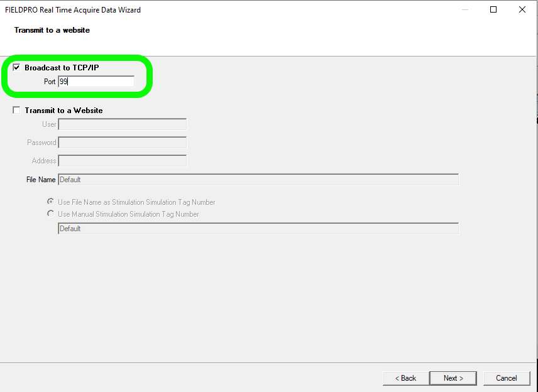Cancel the Acquire Data Wizard
Screen dimensions: 538x392
tap(507, 378)
